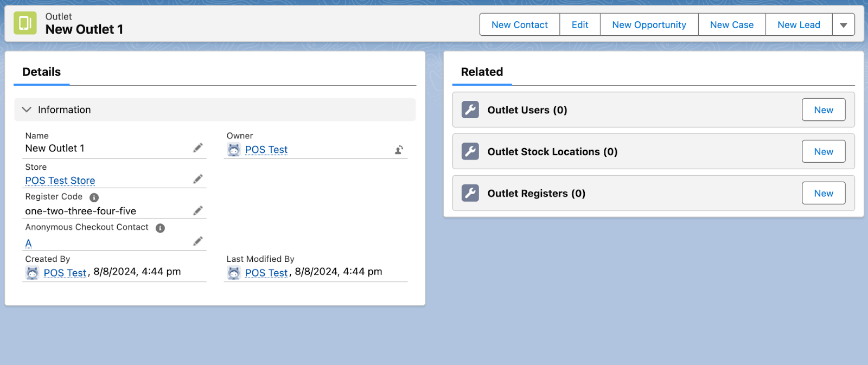Screen dimensions: 868x365
Task: Click the Outlet record icon in header
Action: click(25, 23)
